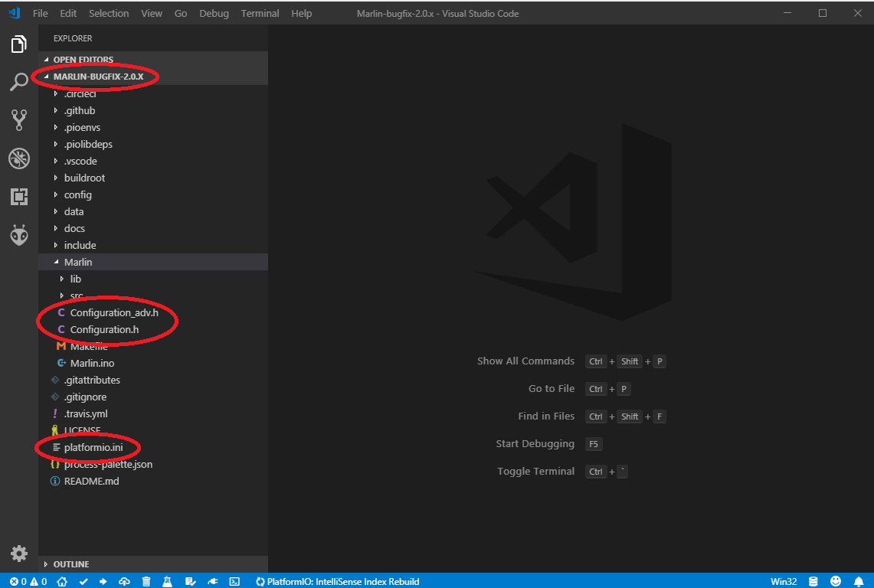
Task: Open the Debug view (crossed-out bug icon)
Action: (19, 158)
